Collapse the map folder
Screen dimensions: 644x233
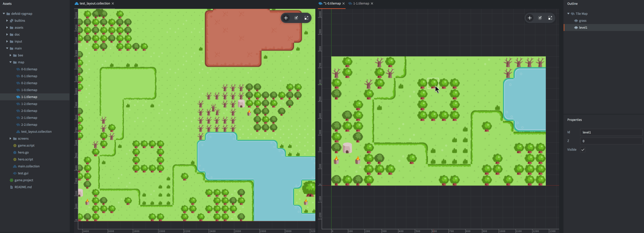[11, 62]
